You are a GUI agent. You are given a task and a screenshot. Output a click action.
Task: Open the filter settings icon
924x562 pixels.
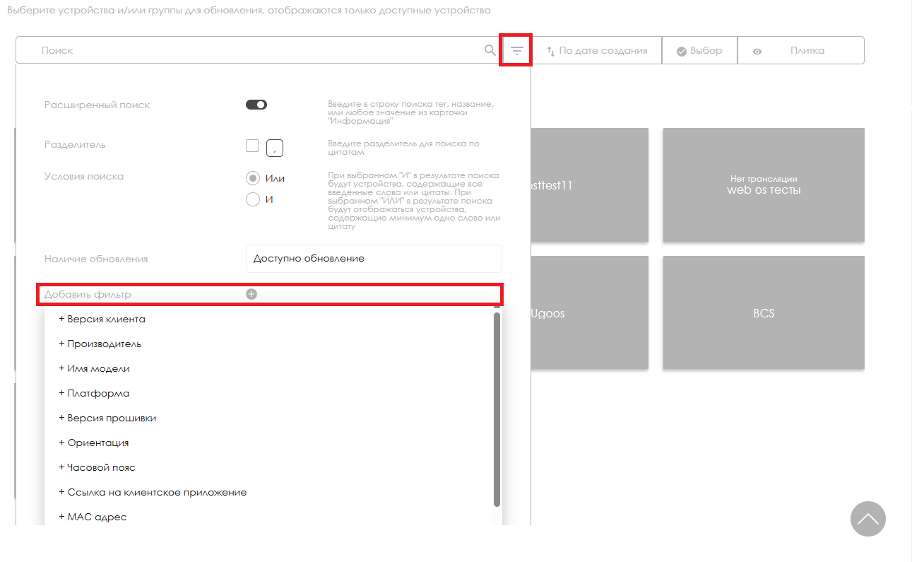click(x=516, y=51)
